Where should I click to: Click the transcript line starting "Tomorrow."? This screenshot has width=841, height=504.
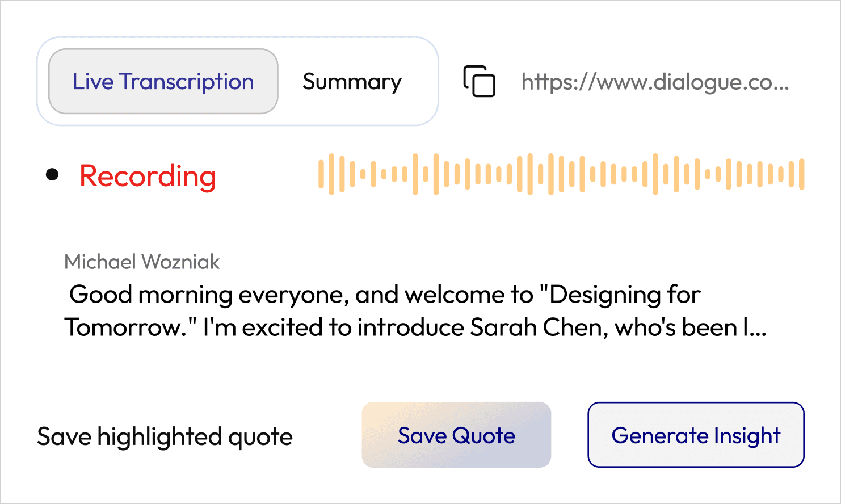[415, 327]
